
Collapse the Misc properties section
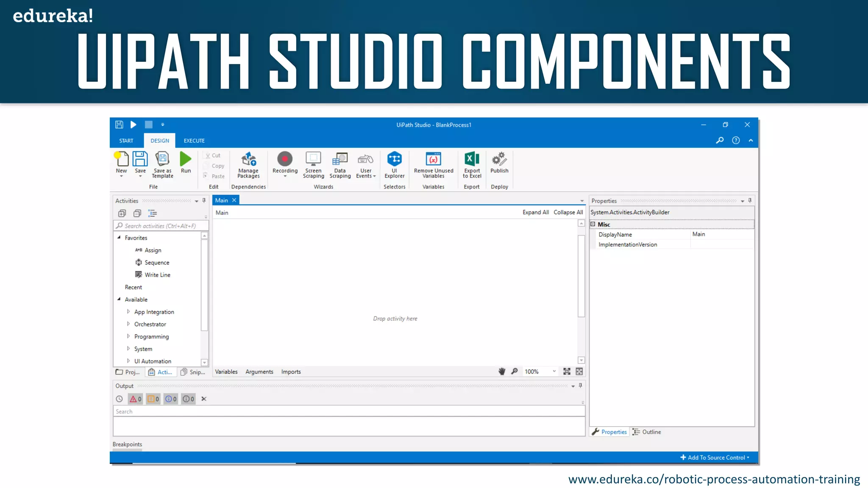(593, 224)
